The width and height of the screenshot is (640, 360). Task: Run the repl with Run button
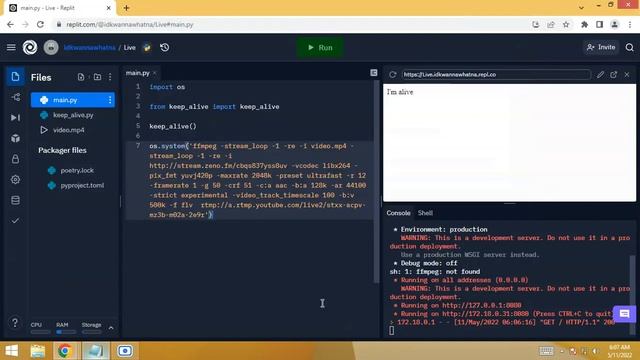point(320,48)
